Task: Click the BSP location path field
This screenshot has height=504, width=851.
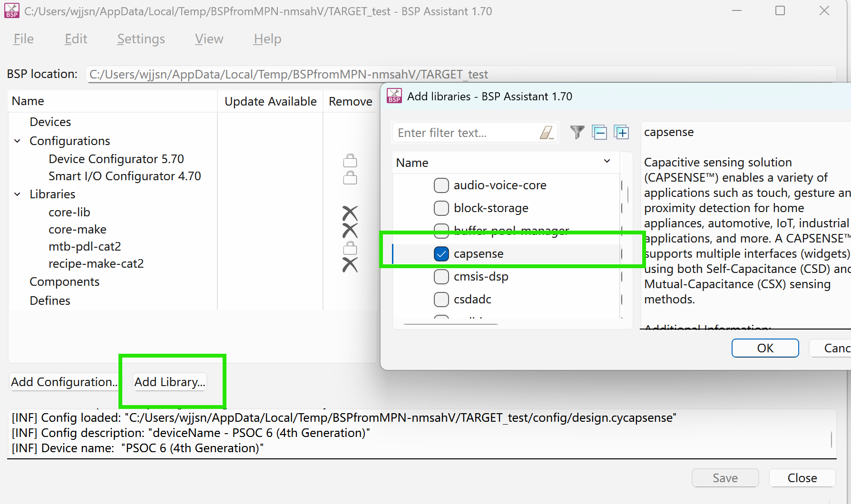Action: click(460, 74)
